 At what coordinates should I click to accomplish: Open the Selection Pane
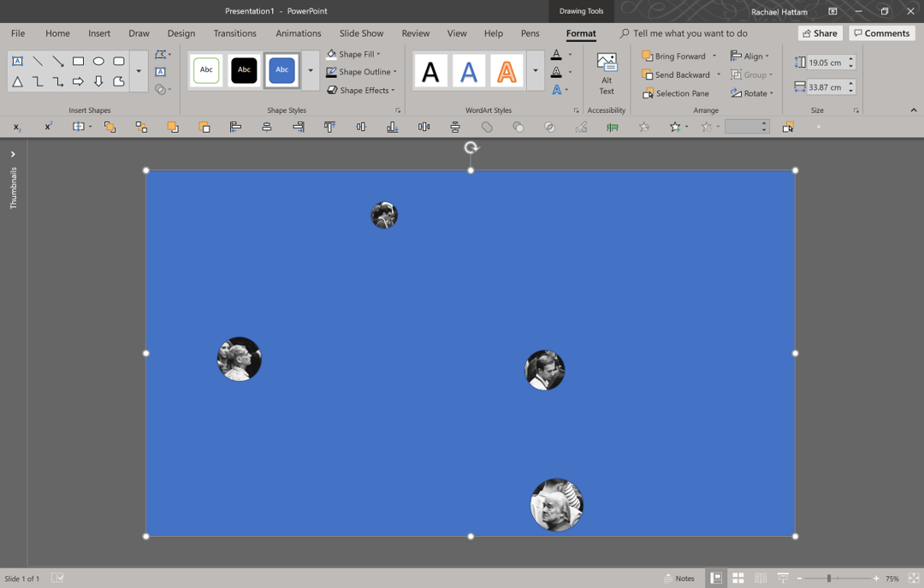tap(677, 92)
